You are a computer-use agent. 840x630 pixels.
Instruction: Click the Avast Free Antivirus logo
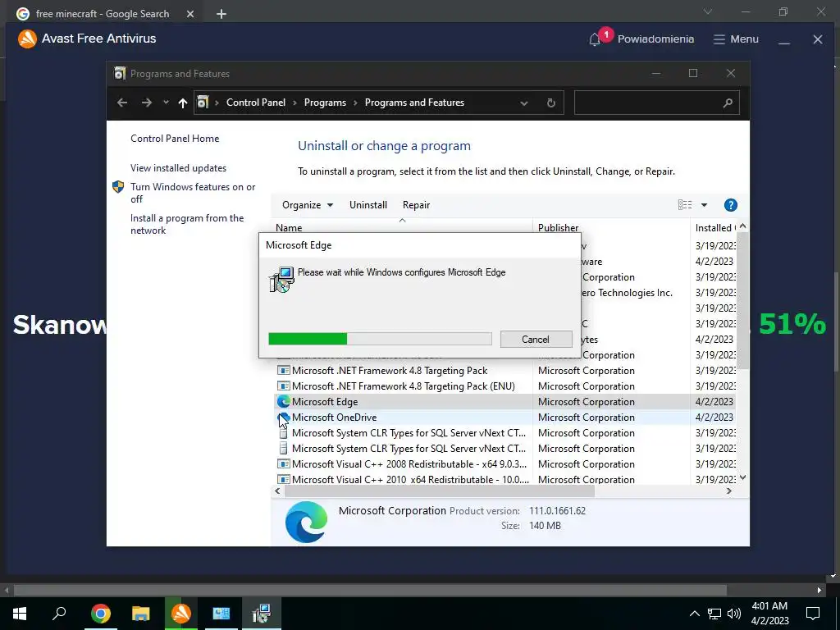click(27, 39)
